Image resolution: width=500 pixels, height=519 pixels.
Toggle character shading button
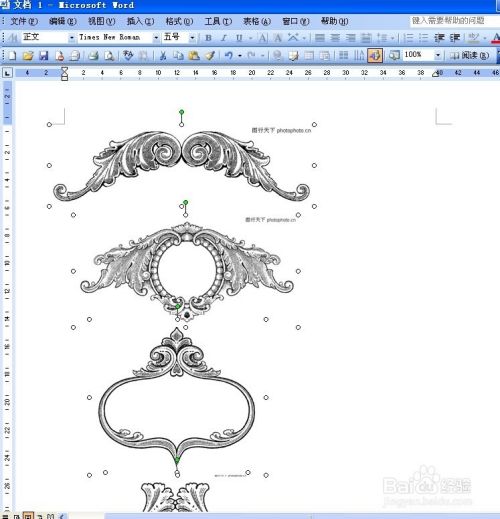[277, 38]
